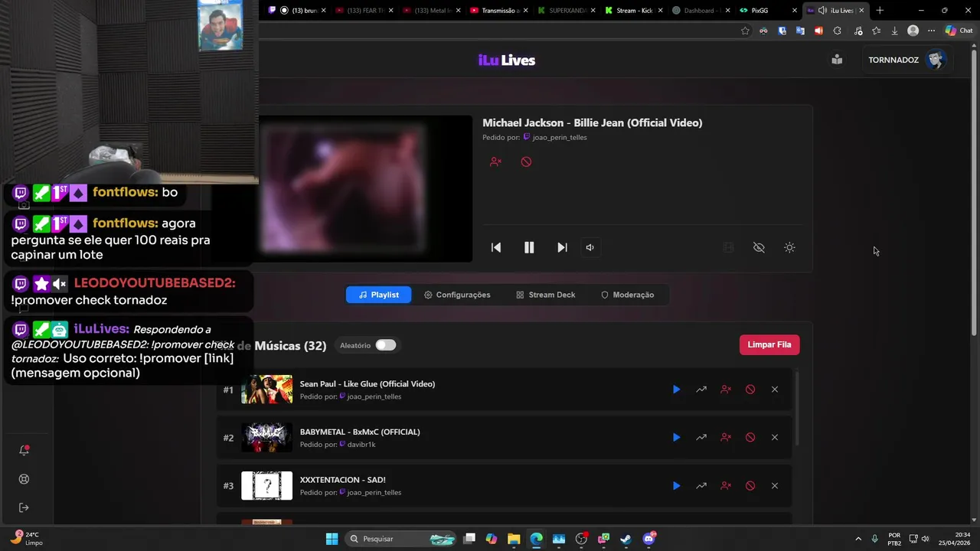The width and height of the screenshot is (980, 551).
Task: Switch to the SUPERXANDA browser tab
Action: (x=565, y=11)
